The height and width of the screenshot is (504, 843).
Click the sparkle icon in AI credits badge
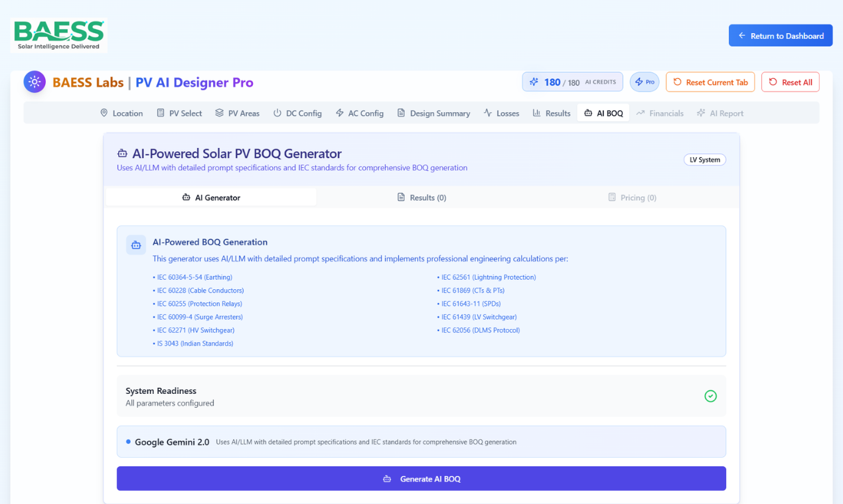click(534, 82)
